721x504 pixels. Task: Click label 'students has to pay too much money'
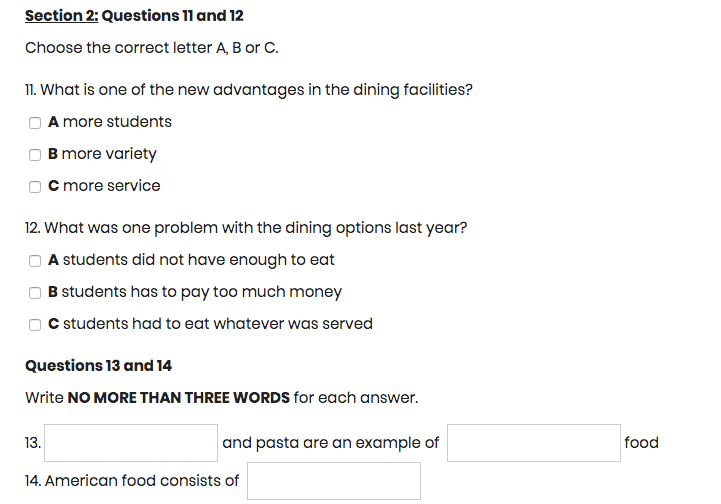pyautogui.click(x=202, y=292)
